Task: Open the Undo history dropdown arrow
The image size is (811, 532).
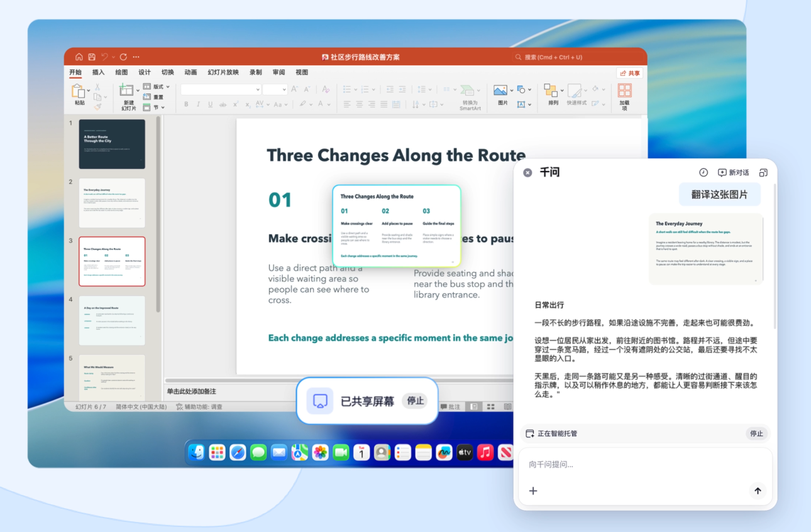Action: [114, 57]
